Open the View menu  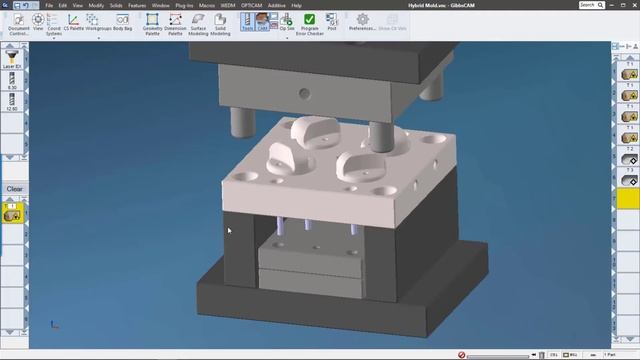pos(78,6)
